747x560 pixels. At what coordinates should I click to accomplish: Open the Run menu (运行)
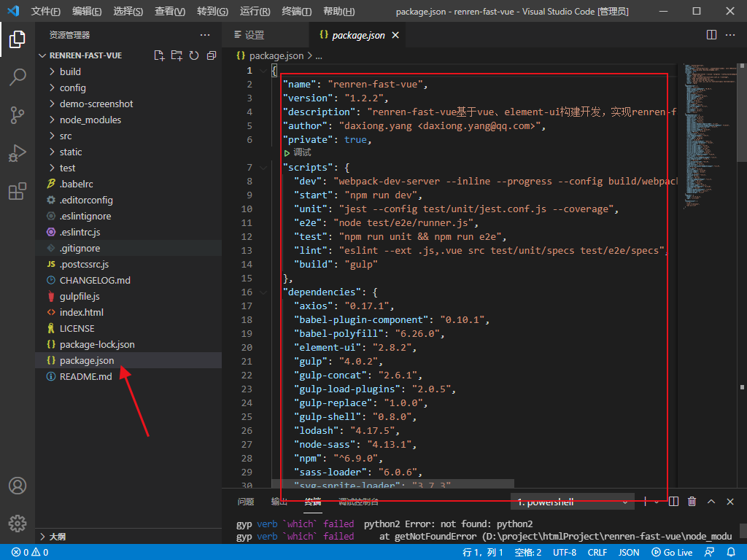click(x=255, y=11)
